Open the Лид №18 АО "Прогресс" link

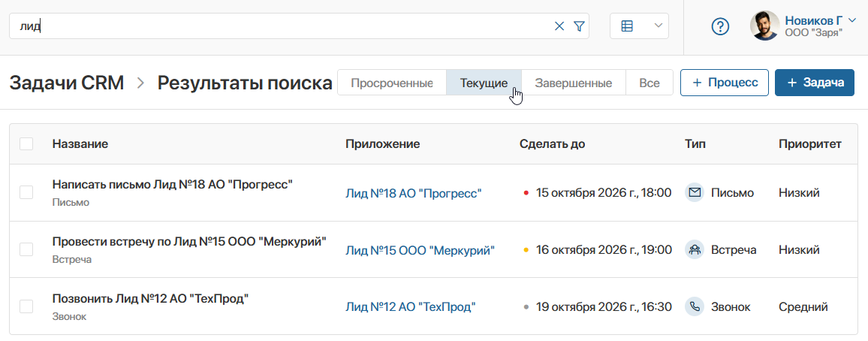(x=414, y=193)
